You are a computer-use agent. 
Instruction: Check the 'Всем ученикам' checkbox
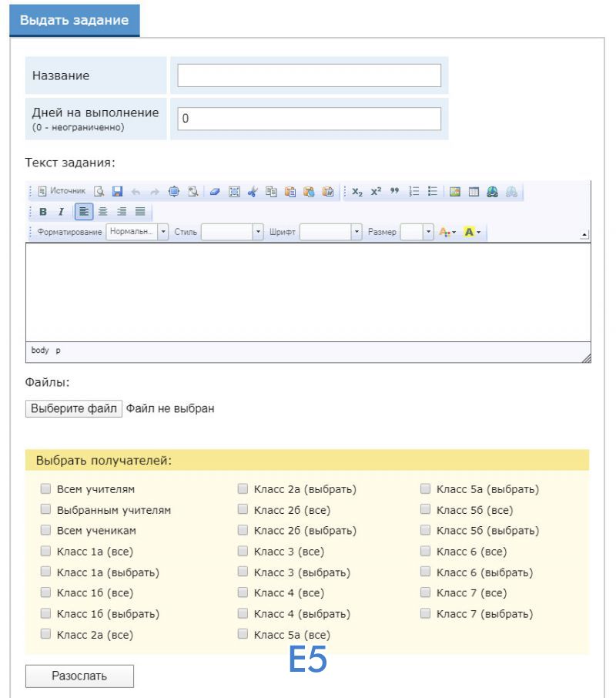pyautogui.click(x=45, y=530)
